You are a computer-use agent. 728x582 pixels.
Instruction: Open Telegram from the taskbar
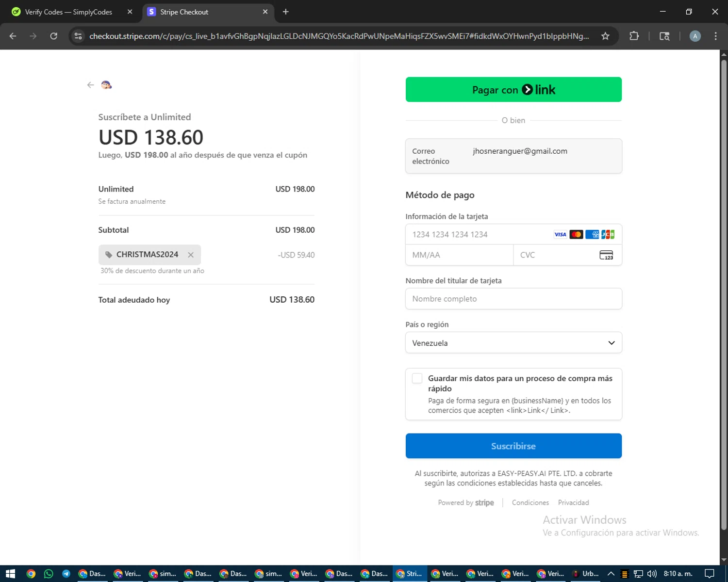click(x=66, y=574)
